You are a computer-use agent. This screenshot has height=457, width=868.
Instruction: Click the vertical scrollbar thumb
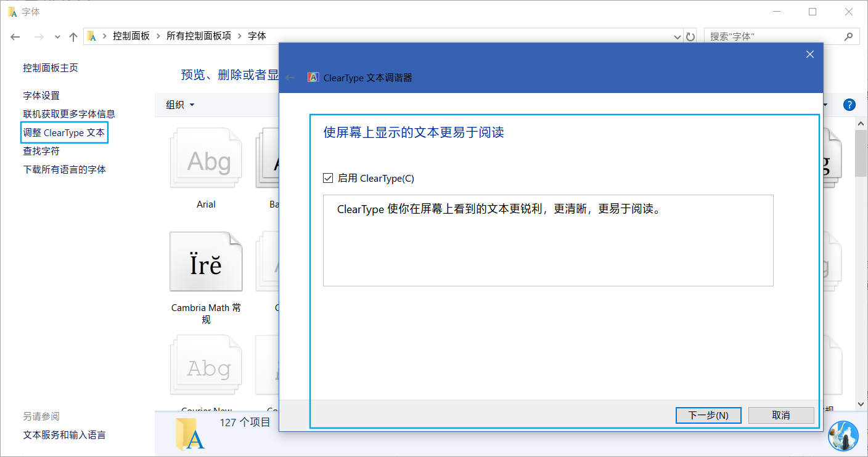tap(861, 152)
